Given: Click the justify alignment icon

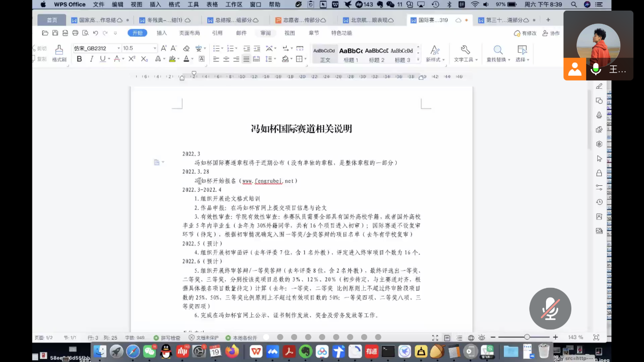Looking at the screenshot, I should (x=246, y=59).
